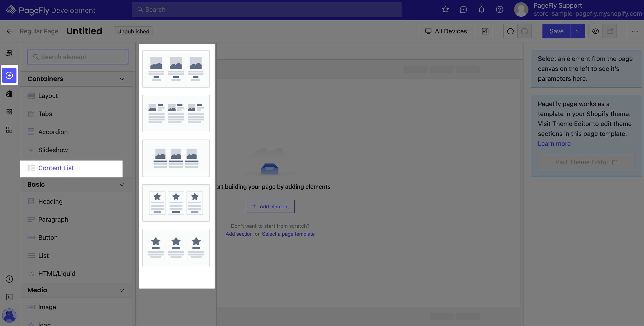Viewport: 644px width, 326px height.
Task: Select the Button element
Action: point(76,238)
